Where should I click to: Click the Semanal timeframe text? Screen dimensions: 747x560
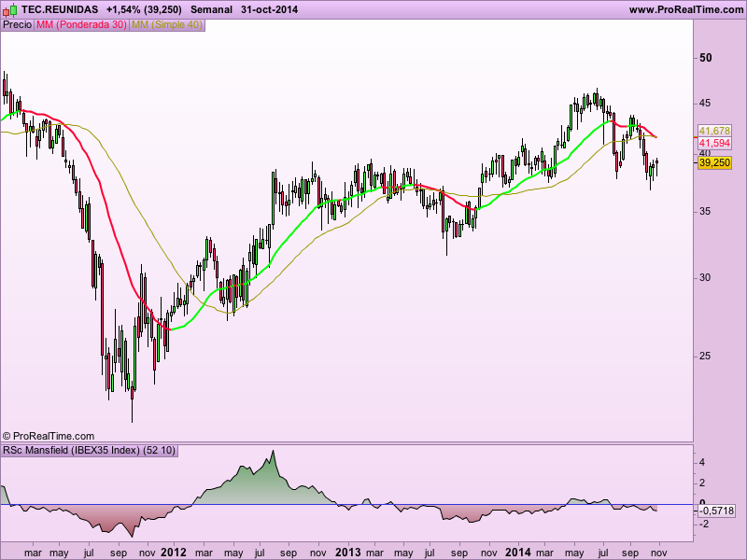[211, 9]
